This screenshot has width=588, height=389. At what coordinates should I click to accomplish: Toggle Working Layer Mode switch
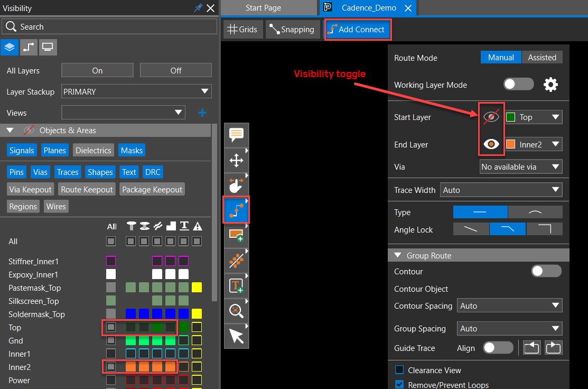518,84
